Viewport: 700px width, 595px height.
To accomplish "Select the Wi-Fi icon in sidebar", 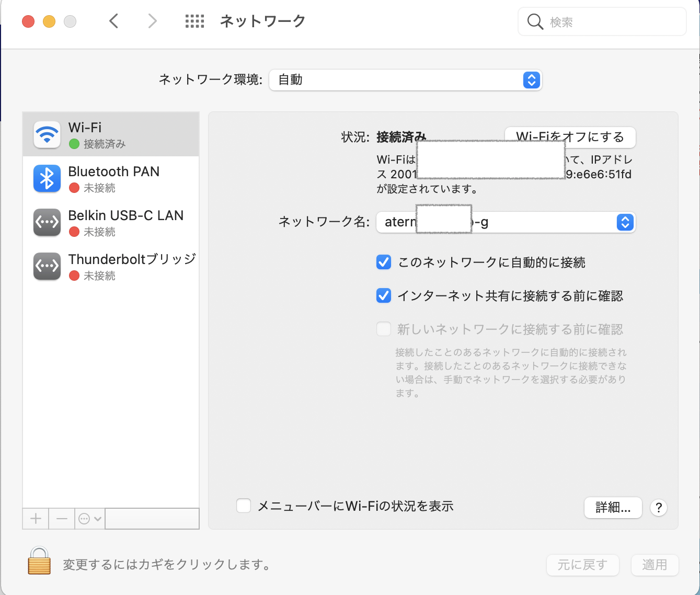I will pos(47,134).
